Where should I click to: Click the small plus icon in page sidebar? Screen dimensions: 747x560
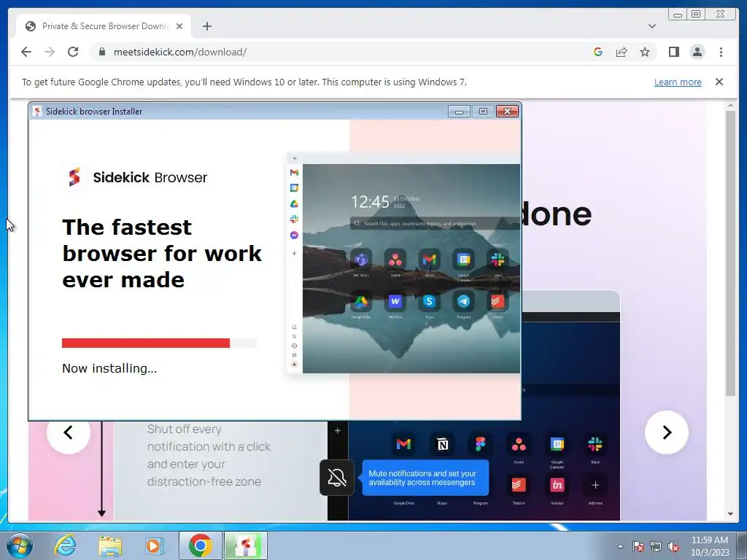[x=337, y=431]
